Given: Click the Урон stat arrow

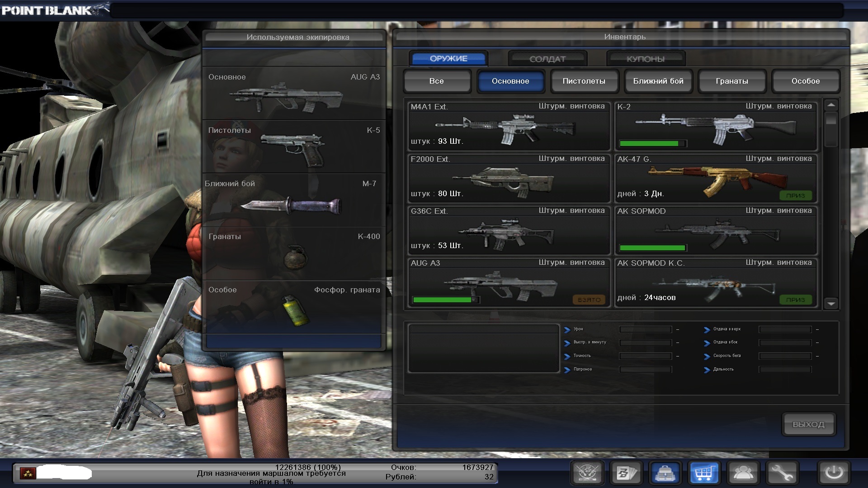Looking at the screenshot, I should coord(567,329).
